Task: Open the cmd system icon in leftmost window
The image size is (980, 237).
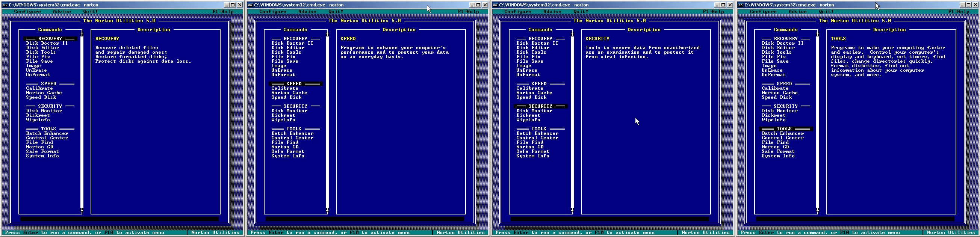Action: 5,5
